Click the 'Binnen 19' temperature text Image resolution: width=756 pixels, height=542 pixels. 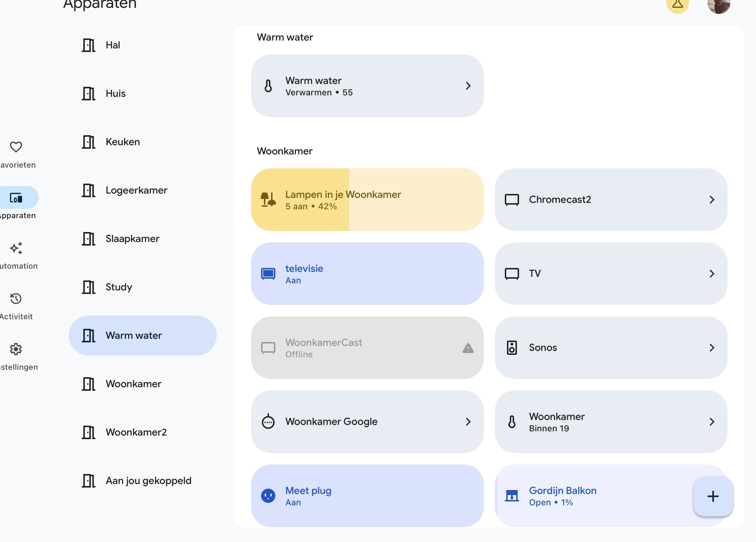click(549, 428)
